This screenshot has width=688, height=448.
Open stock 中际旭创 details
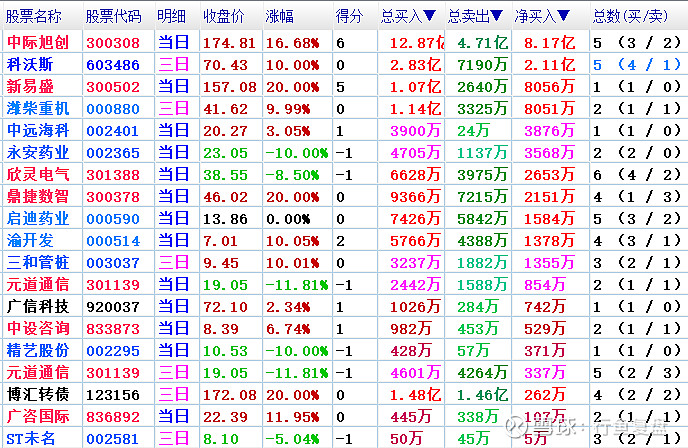pyautogui.click(x=38, y=43)
